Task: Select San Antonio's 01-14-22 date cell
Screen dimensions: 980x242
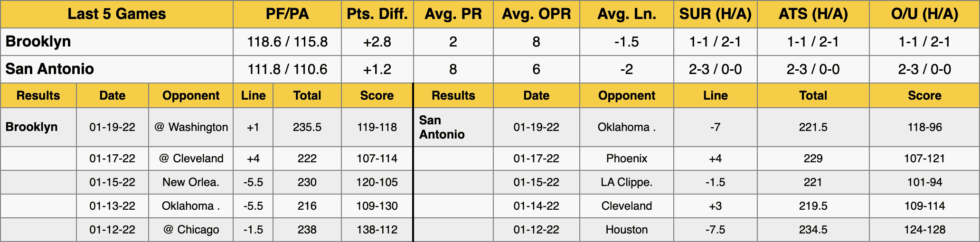Action: (537, 206)
